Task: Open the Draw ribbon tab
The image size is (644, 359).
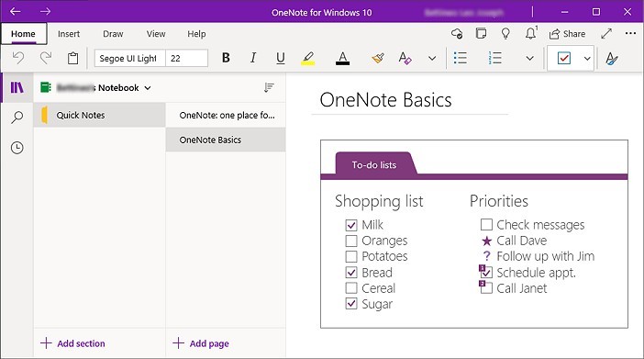Action: coord(113,34)
